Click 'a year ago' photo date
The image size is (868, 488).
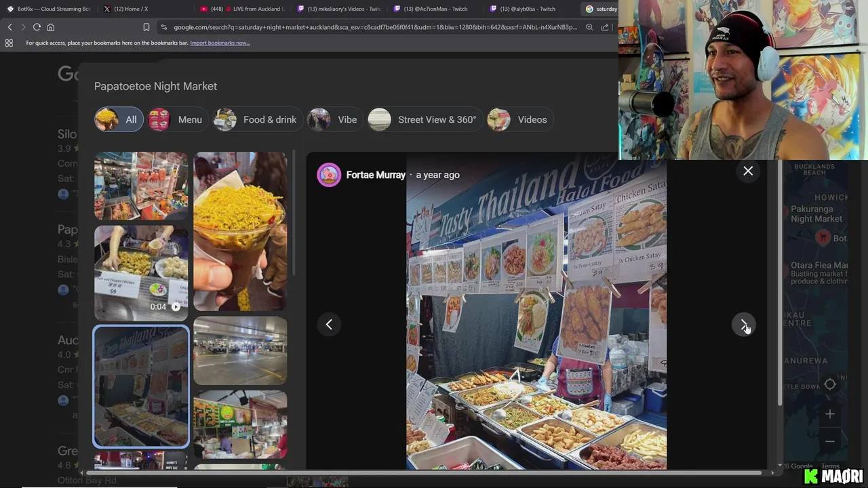tap(437, 175)
